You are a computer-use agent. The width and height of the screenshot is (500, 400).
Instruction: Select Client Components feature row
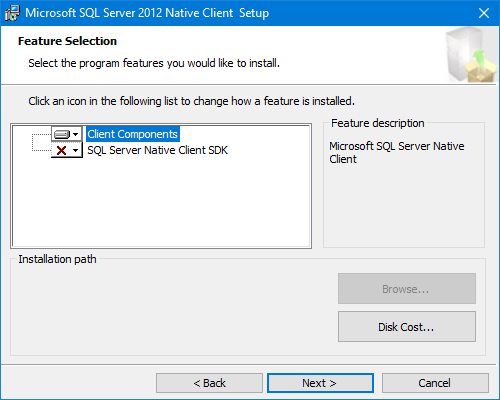tap(133, 134)
